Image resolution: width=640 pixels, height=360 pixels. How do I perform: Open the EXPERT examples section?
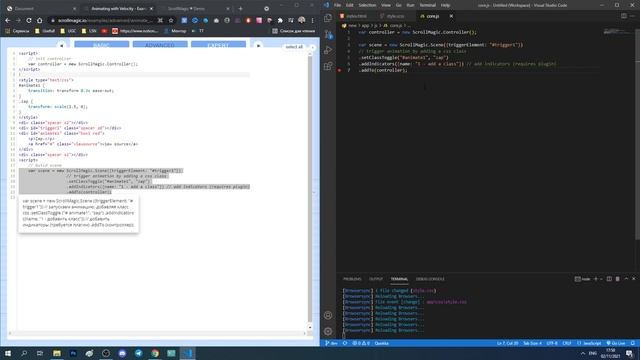(x=218, y=44)
